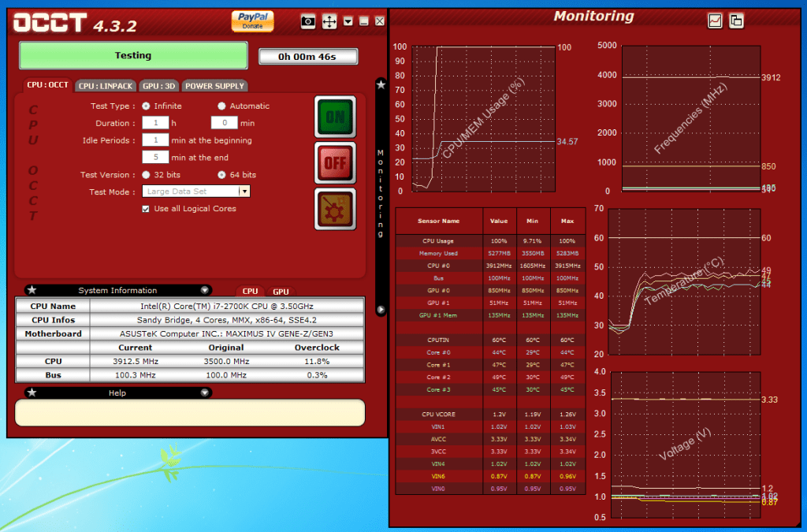
Task: Click the graph view icon in Monitoring
Action: [716, 20]
